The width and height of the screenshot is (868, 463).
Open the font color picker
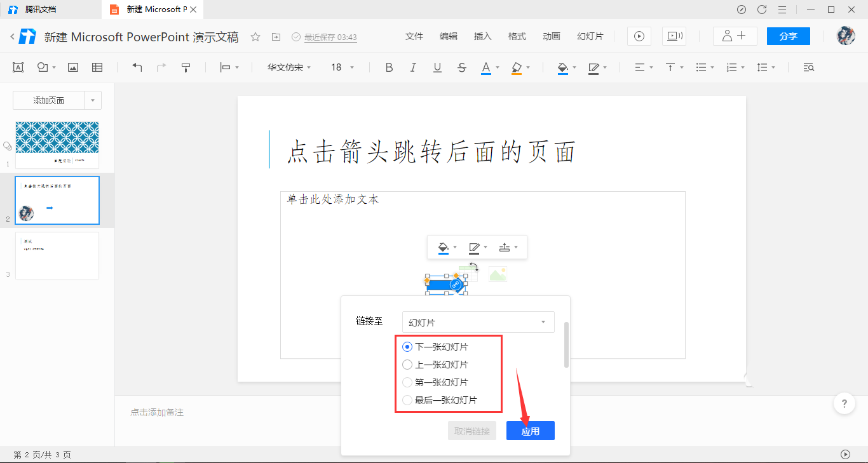485,67
